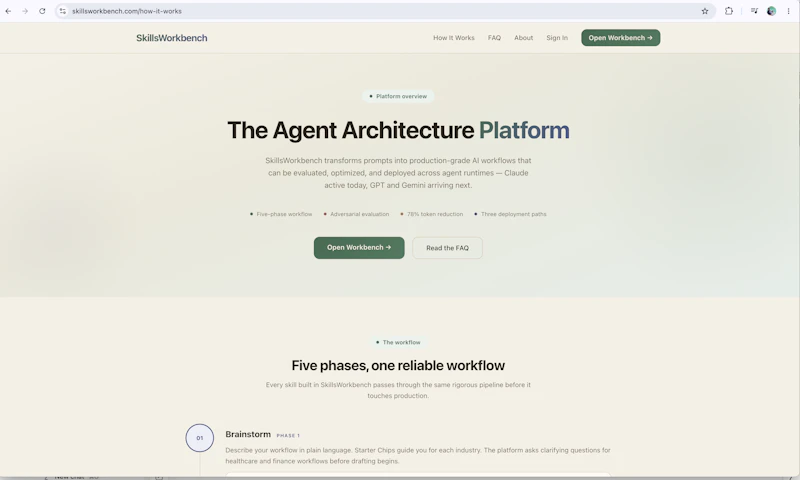
Task: Bookmark this page with the star icon
Action: coord(705,11)
